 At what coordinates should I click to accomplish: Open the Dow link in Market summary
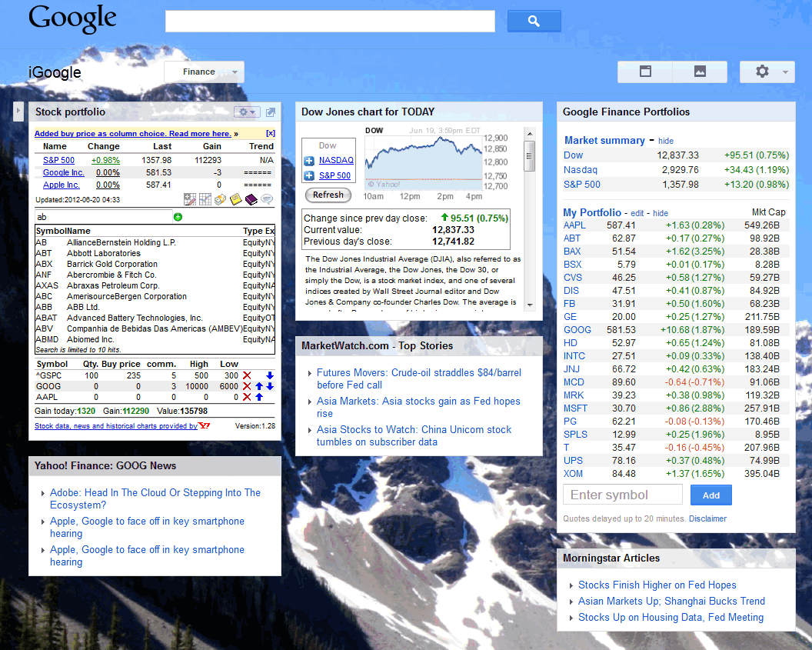(x=573, y=155)
